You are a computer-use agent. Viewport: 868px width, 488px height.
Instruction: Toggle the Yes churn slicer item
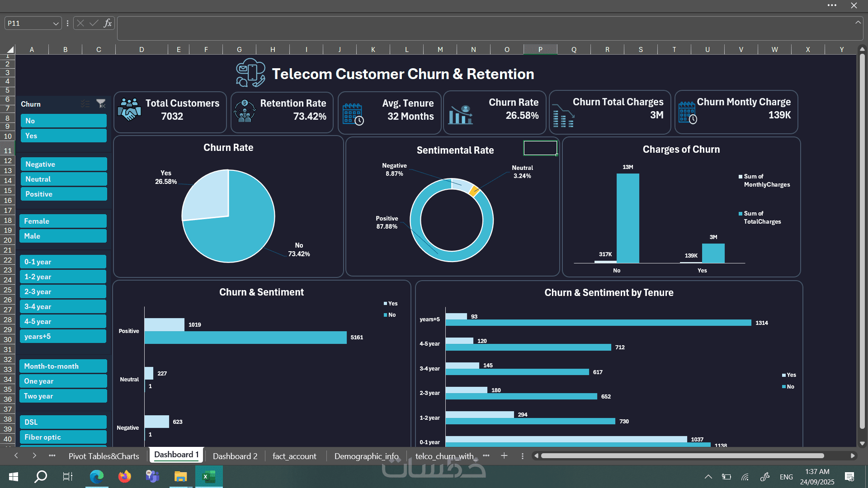(x=63, y=136)
